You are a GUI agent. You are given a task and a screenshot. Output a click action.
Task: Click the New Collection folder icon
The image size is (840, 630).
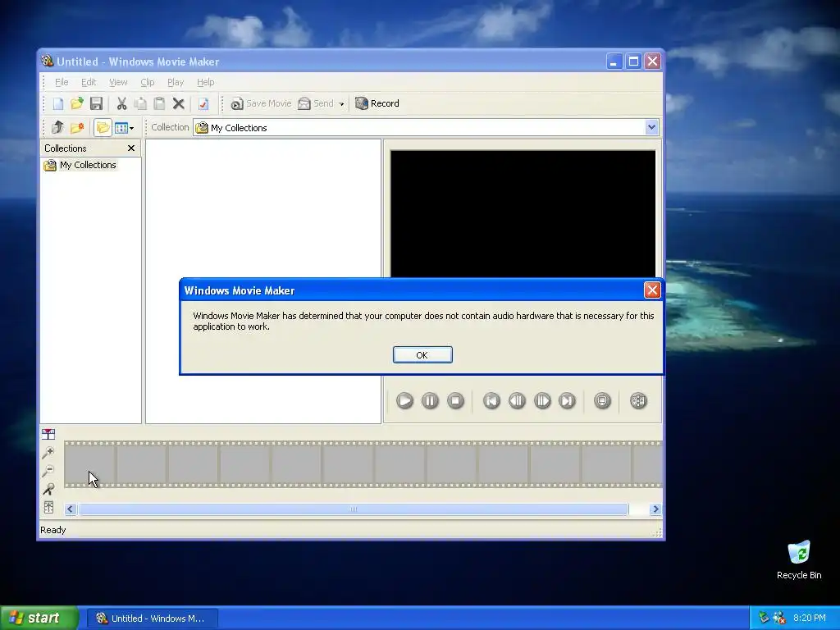point(77,127)
